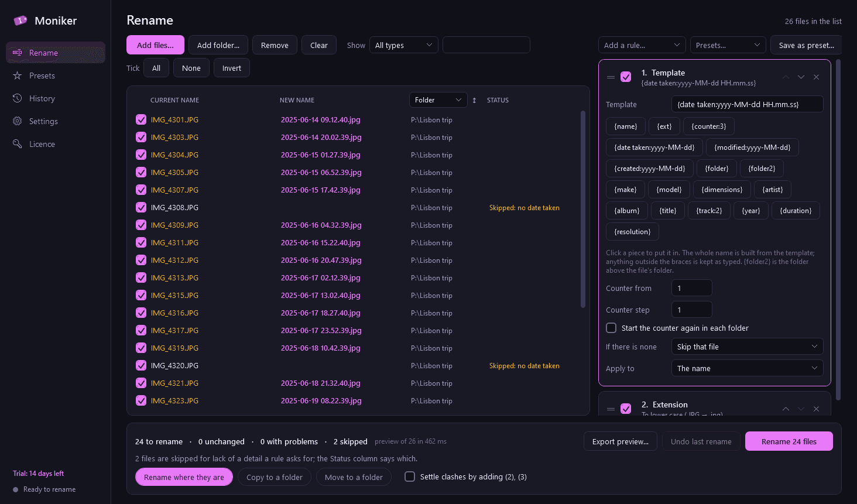This screenshot has width=857, height=504.
Task: Click the move-up arrow on the Template rule
Action: (x=786, y=77)
